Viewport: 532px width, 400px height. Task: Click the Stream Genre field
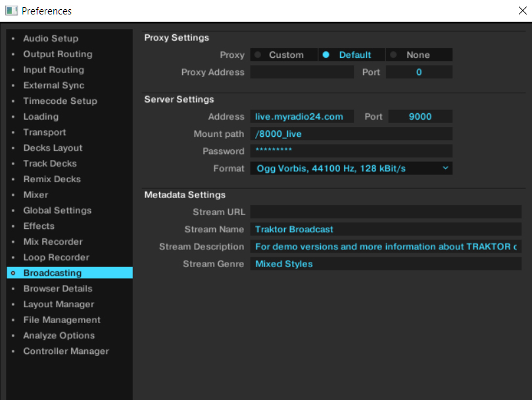[385, 264]
